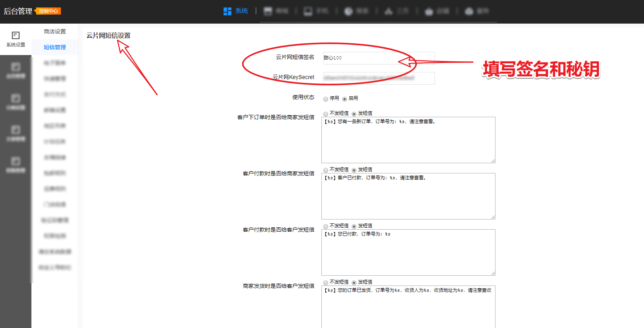This screenshot has height=328, width=644.
Task: Click the orange 控制中心 badge
Action: coord(48,11)
